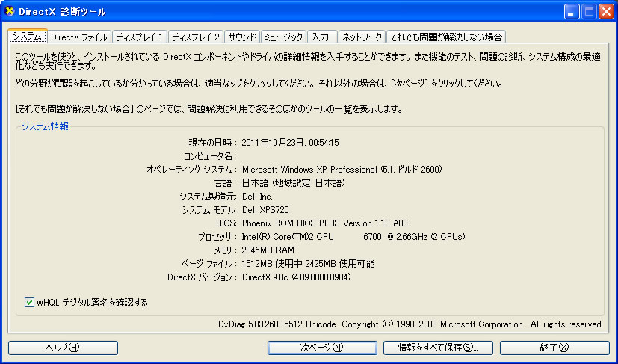Open the DirectX ファイル tab
The width and height of the screenshot is (618, 364).
pos(79,37)
